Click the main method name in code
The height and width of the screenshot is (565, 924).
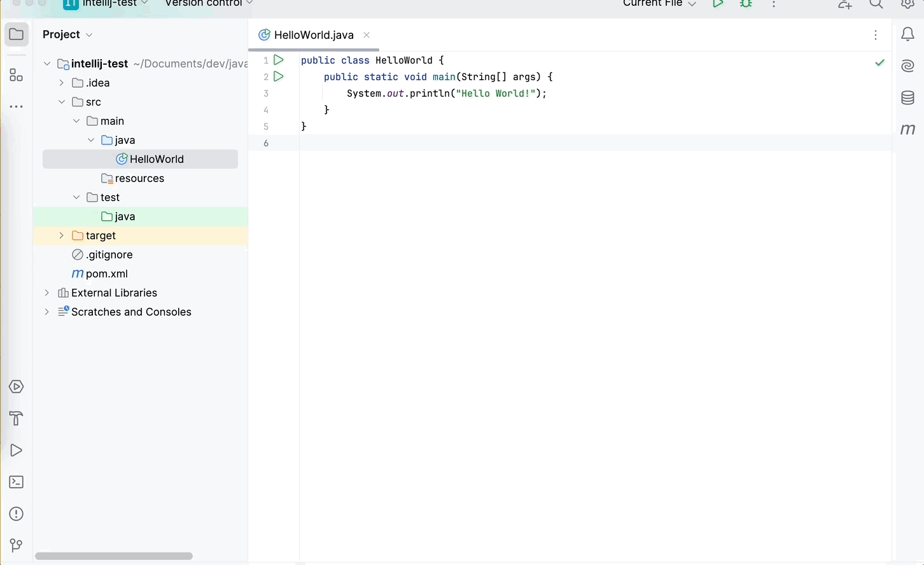click(x=444, y=77)
